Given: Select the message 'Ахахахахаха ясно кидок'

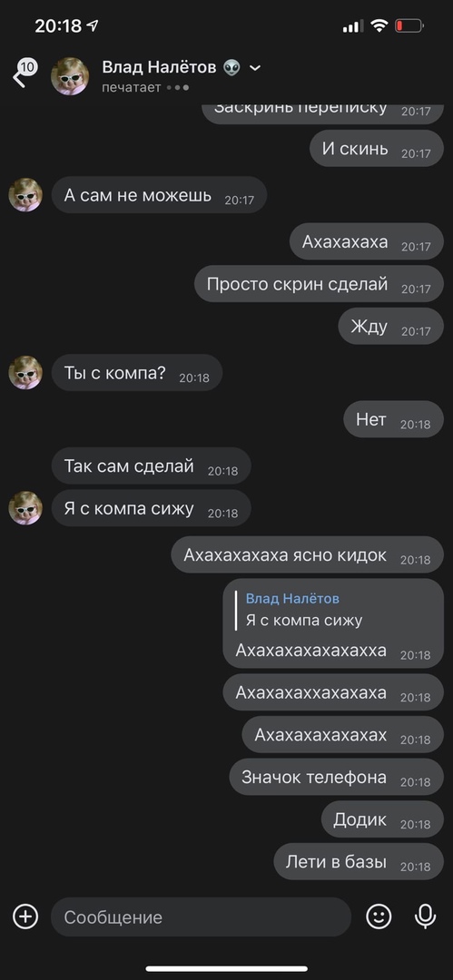Looking at the screenshot, I should (307, 555).
